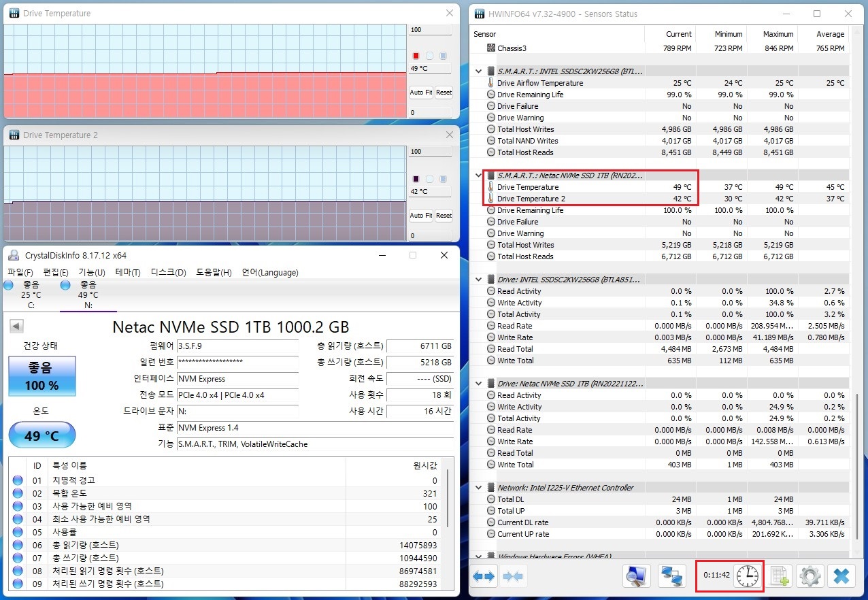Click pale blue swatch in Drive Temperature window
The height and width of the screenshot is (600, 868).
point(429,56)
